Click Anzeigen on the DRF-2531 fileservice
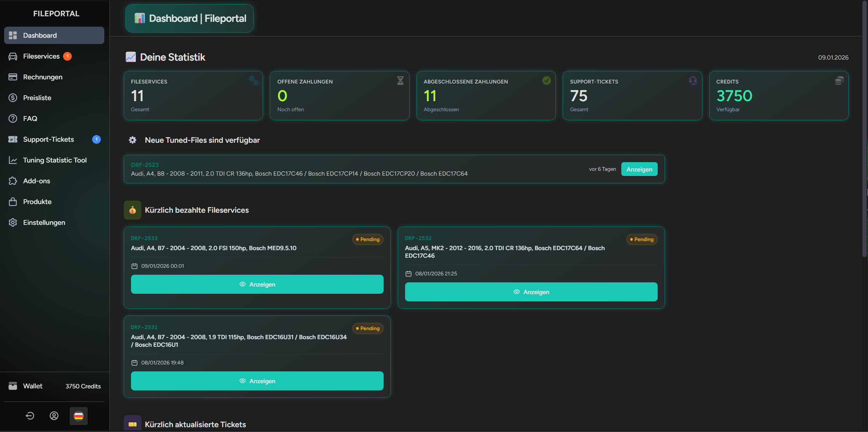The image size is (868, 432). tap(257, 381)
